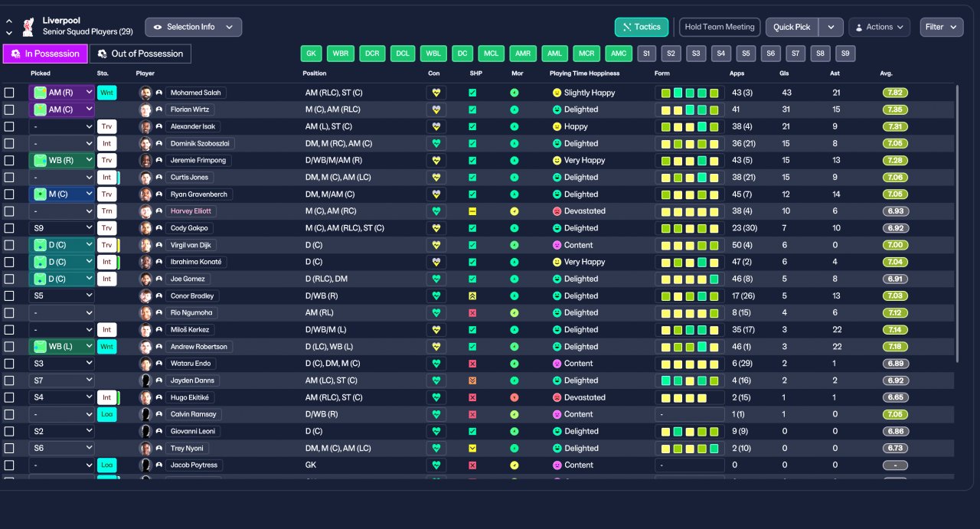Open the Quick Pick arrow dropdown
Screen dimensions: 980x529
[831, 27]
